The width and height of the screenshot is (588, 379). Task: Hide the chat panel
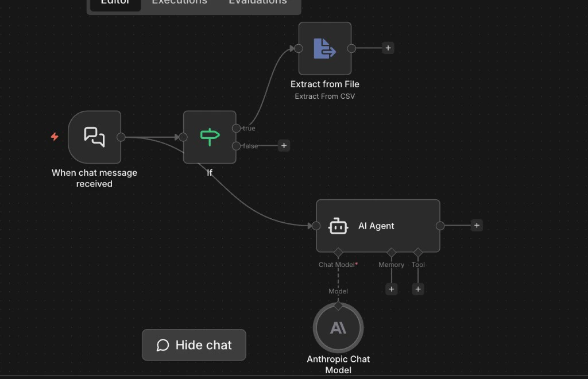(194, 345)
